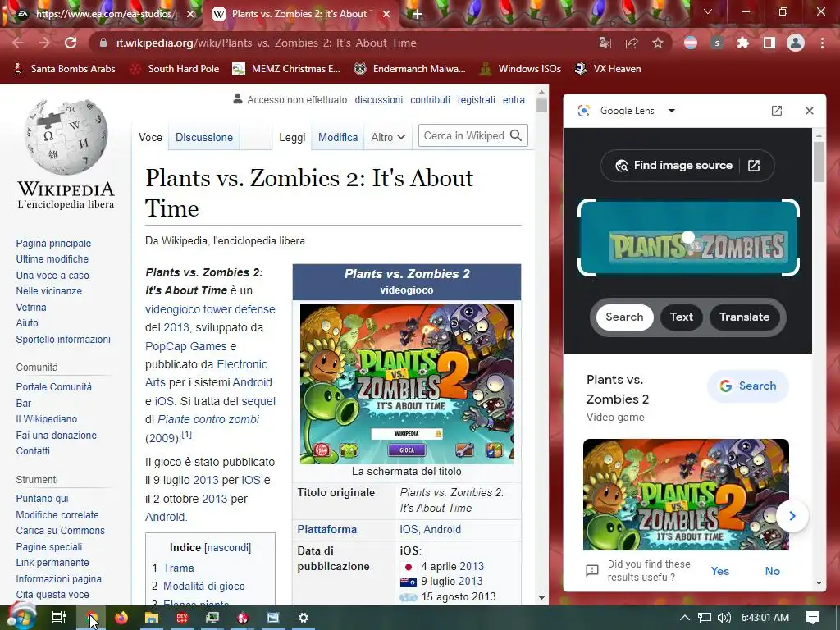Click the Google Search button in Lens results
The image size is (840, 630).
tap(748, 386)
